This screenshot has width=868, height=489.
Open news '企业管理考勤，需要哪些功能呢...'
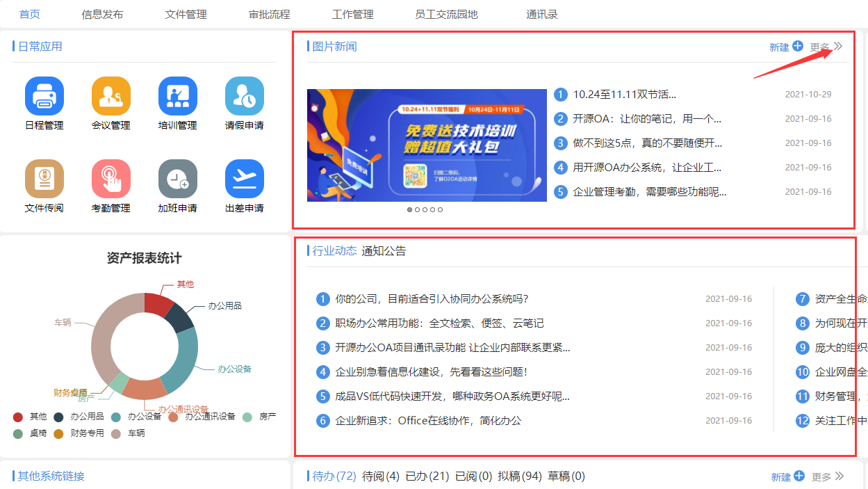[650, 192]
